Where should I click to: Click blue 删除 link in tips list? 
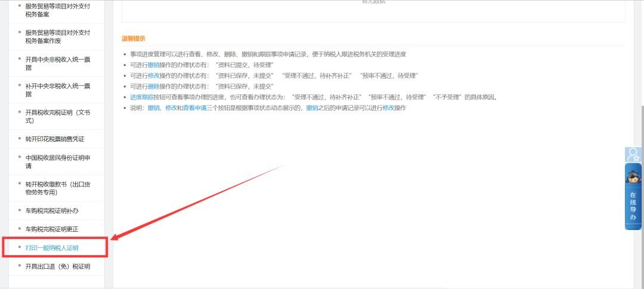pos(154,86)
